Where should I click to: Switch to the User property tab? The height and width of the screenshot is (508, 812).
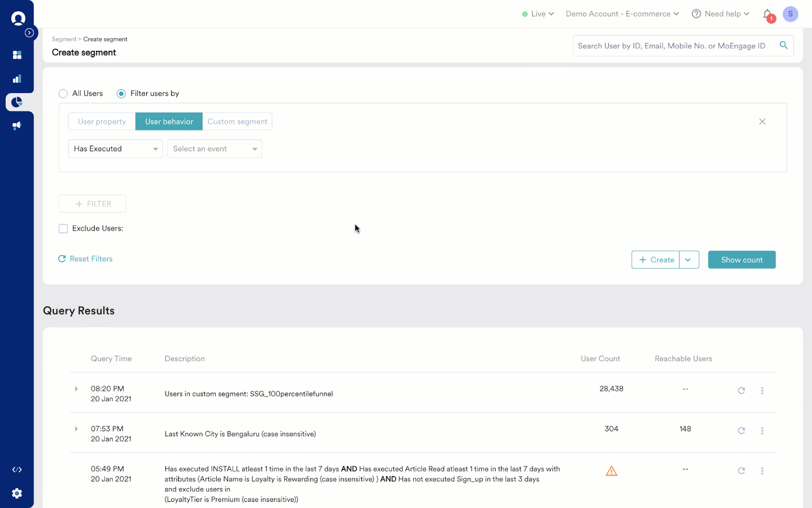point(102,121)
